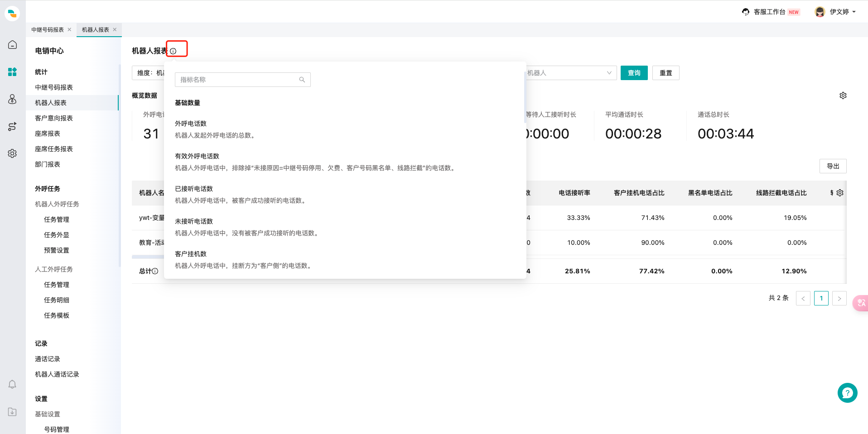Click the user avatar 伊文婷
The width and height of the screenshot is (868, 434).
coord(820,12)
